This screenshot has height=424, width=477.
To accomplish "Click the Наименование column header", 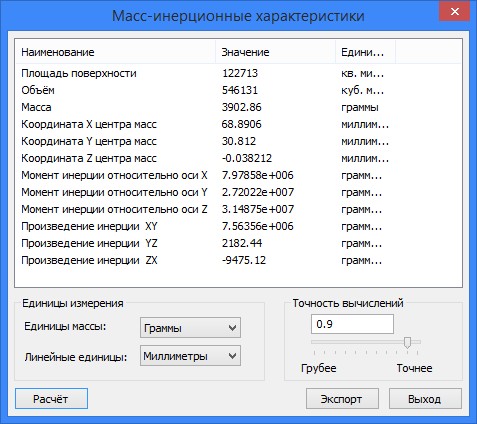I will [x=115, y=52].
